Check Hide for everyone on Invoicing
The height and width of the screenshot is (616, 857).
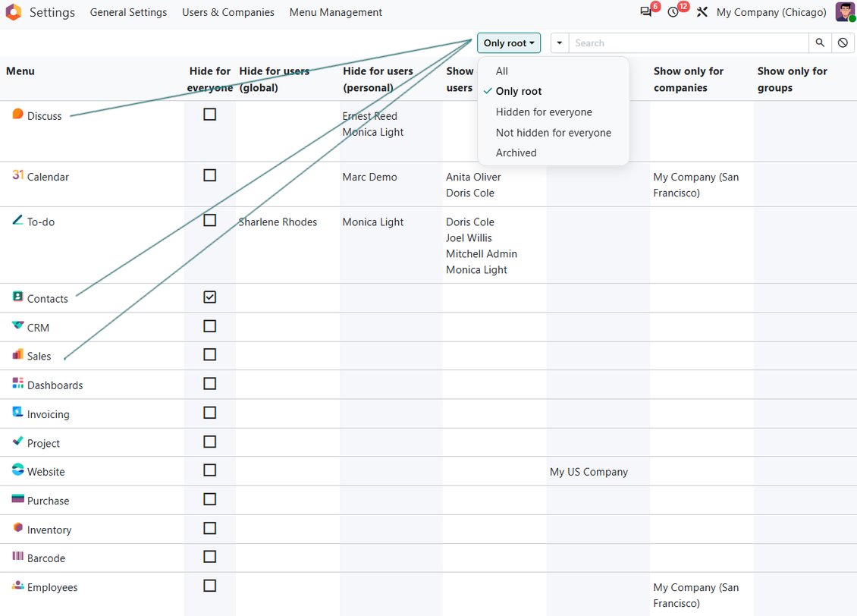(210, 413)
